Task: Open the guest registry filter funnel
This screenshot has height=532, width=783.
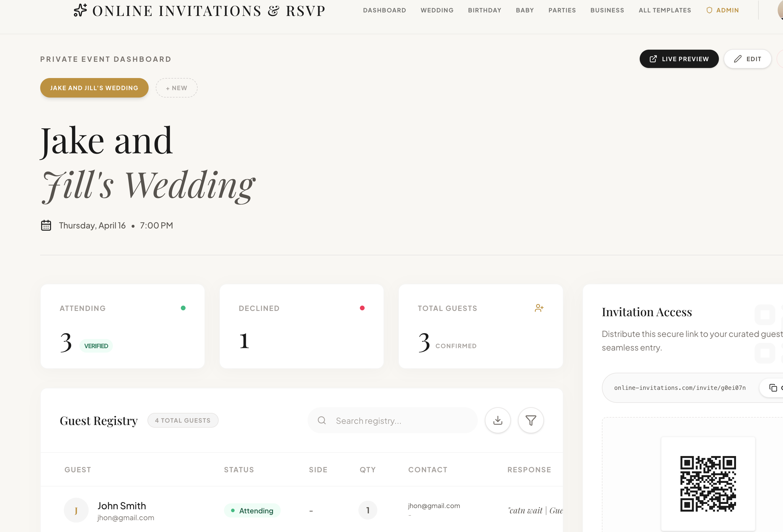Action: [x=531, y=421]
